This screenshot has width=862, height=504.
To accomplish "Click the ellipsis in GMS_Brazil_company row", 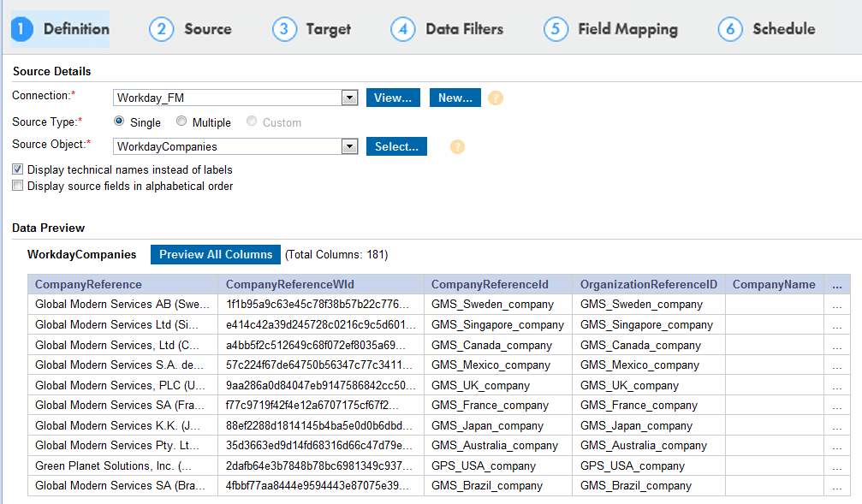I will coord(836,486).
